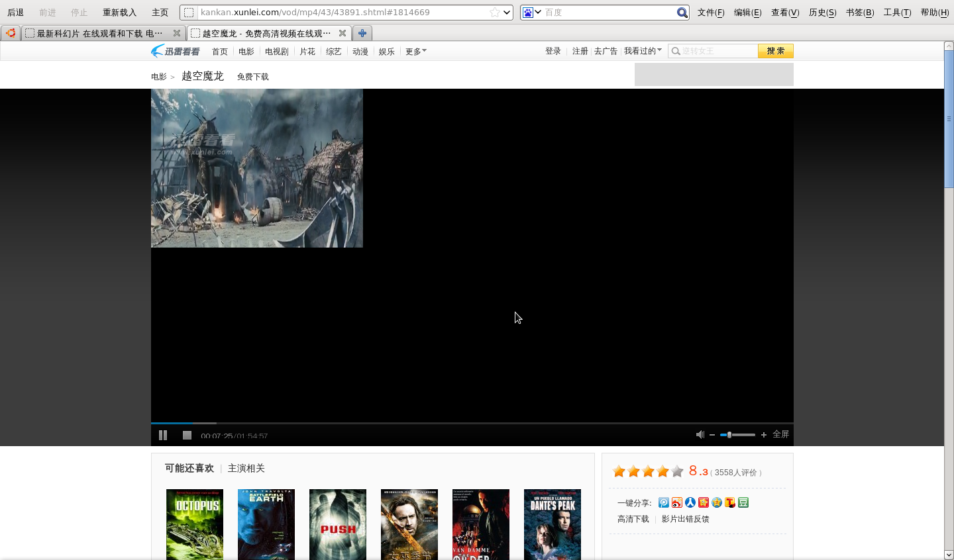Click the yellow 搜索 button
The height and width of the screenshot is (560, 954).
[775, 51]
